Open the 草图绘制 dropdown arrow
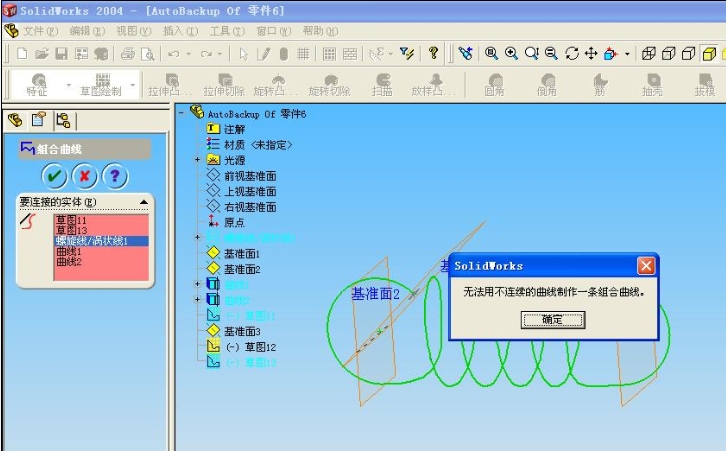 click(133, 85)
